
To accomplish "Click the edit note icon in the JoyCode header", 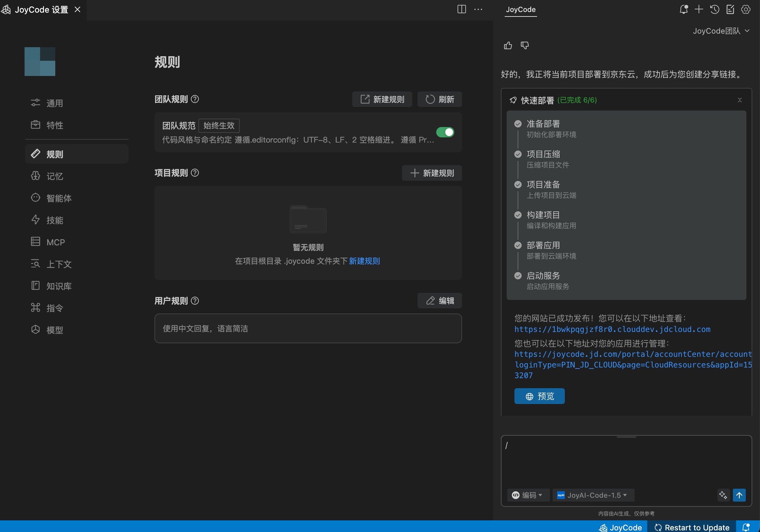I will pyautogui.click(x=730, y=9).
